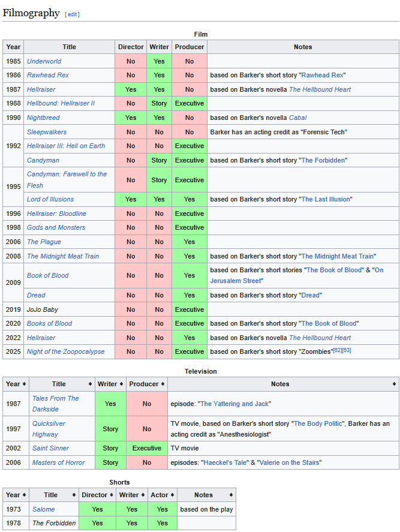Open the 2022 Hellraiser film link
Image resolution: width=400 pixels, height=532 pixels.
pos(41,338)
